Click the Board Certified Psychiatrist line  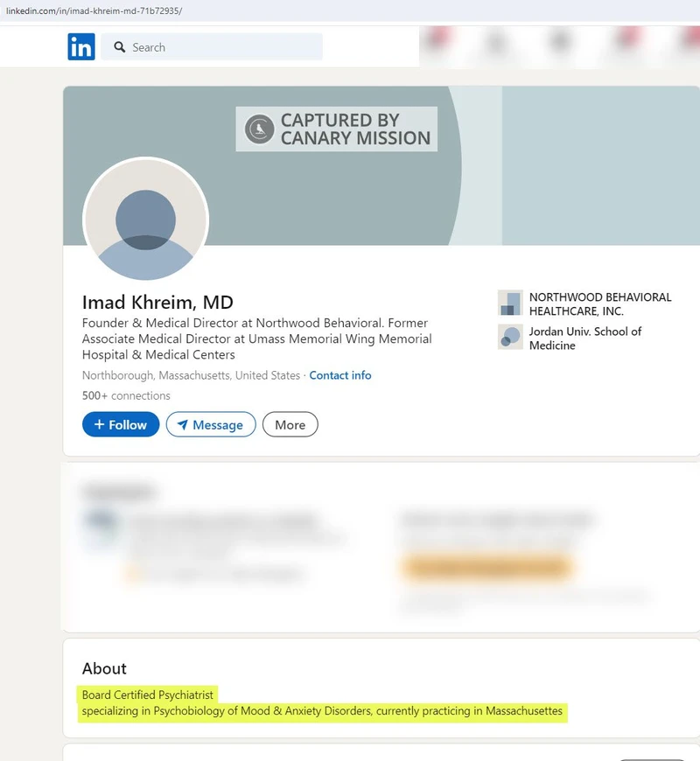pos(148,695)
